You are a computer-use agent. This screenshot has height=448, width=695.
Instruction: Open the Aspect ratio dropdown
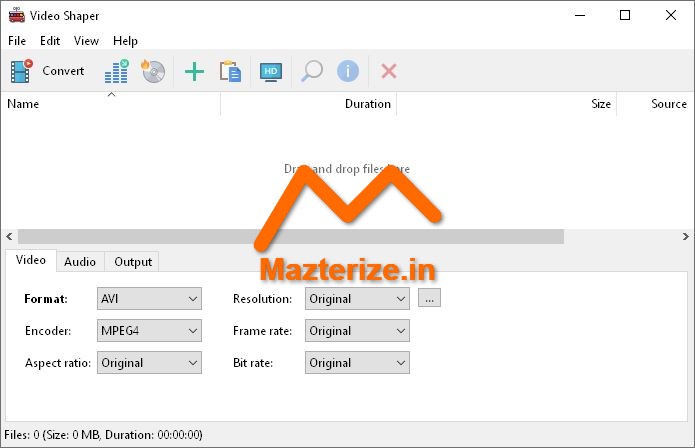pos(149,363)
